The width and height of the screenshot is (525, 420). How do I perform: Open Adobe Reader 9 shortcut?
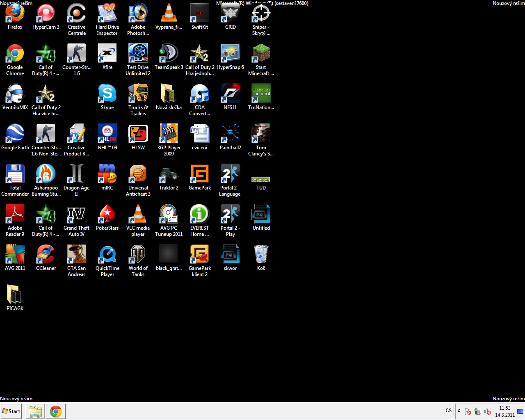pyautogui.click(x=15, y=221)
